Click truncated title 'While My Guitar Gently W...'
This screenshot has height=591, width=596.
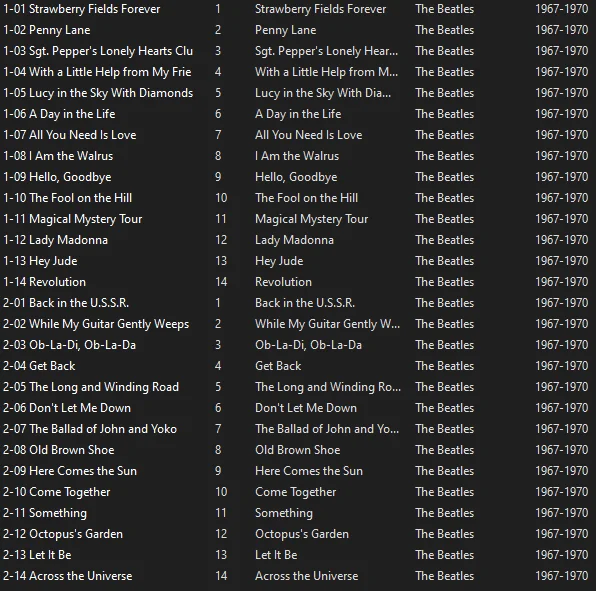tap(327, 324)
